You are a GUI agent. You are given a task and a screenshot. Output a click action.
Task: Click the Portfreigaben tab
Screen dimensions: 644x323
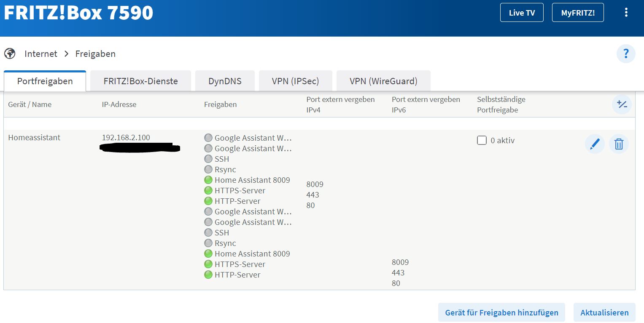click(x=45, y=81)
